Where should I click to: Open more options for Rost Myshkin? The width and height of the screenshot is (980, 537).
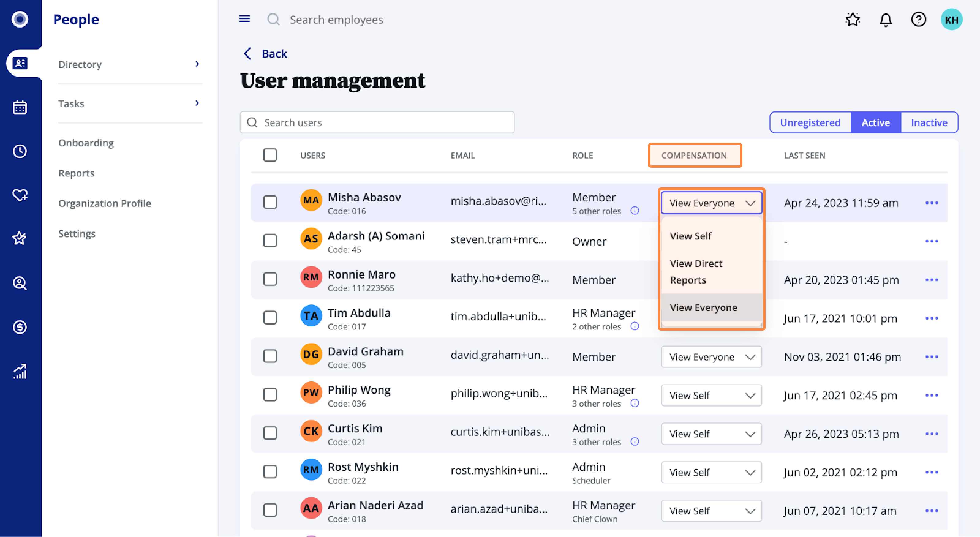(932, 472)
